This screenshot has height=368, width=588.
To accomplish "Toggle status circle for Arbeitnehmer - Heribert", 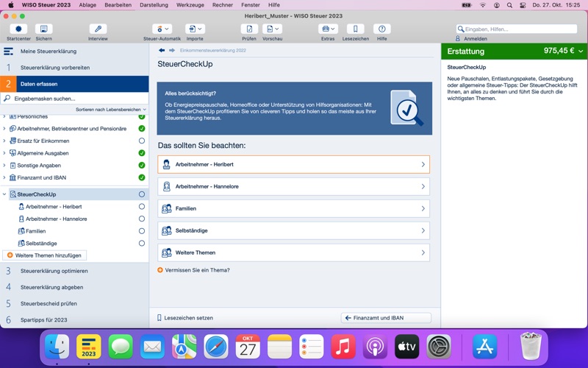I will pyautogui.click(x=142, y=207).
